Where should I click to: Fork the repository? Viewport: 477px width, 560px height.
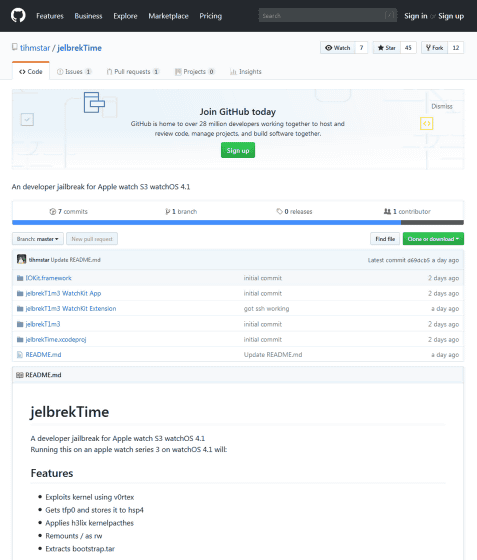[435, 48]
